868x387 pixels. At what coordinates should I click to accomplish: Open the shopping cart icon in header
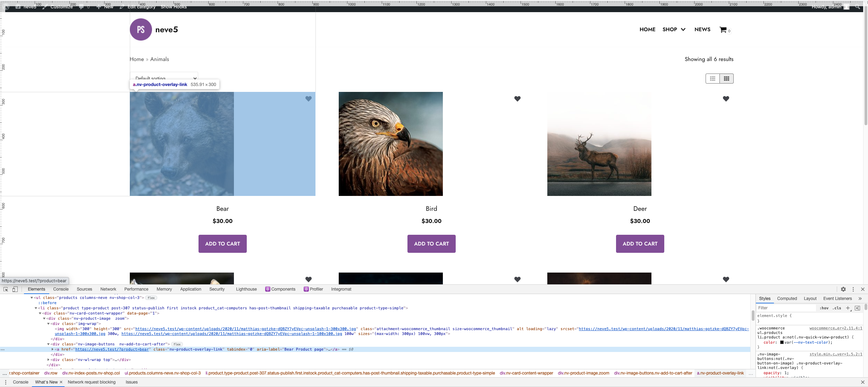point(723,30)
